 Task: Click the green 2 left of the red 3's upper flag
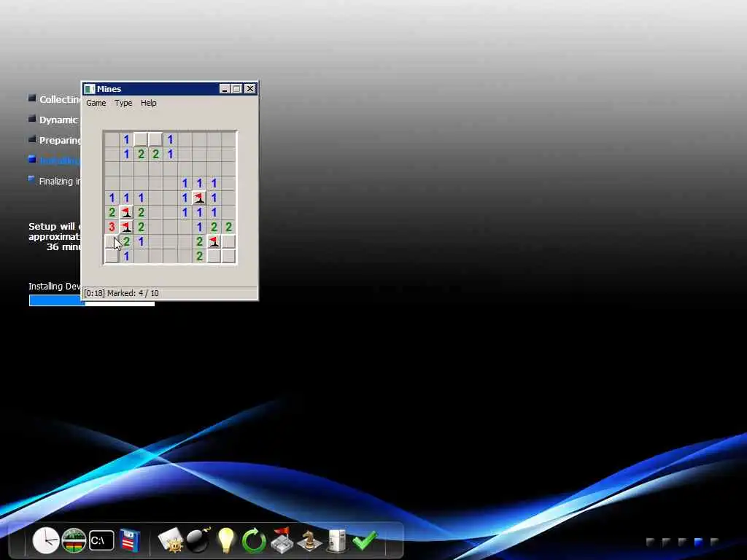tap(112, 212)
